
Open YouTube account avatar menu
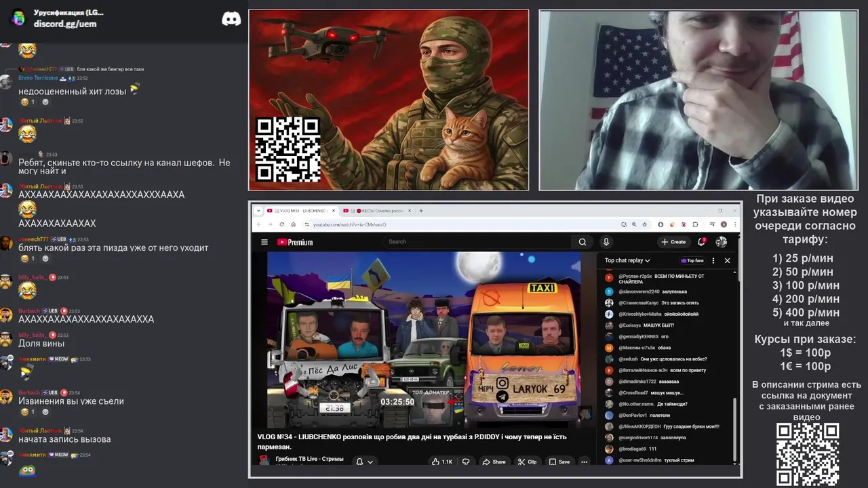[x=721, y=242]
